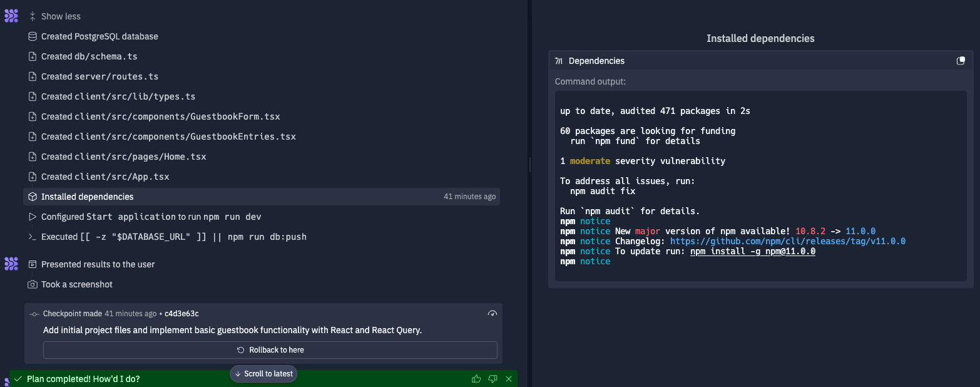Screen dimensions: 980x387
Task: Open Presented results to the user entry
Action: (x=98, y=264)
